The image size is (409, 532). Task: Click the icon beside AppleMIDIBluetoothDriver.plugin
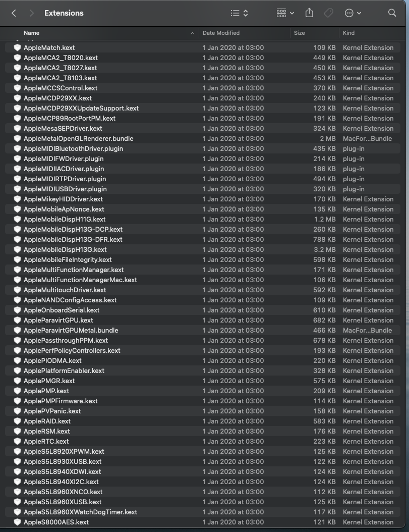click(17, 148)
